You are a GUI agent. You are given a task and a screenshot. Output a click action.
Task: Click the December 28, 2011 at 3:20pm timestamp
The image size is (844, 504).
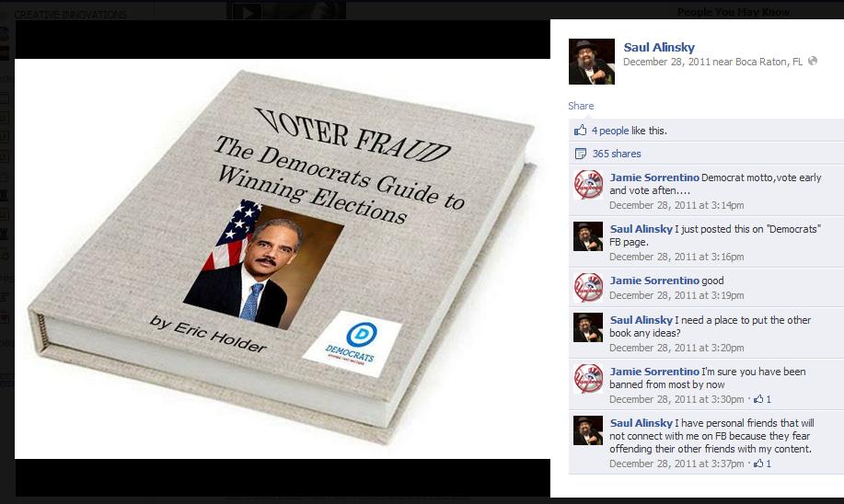pos(676,348)
